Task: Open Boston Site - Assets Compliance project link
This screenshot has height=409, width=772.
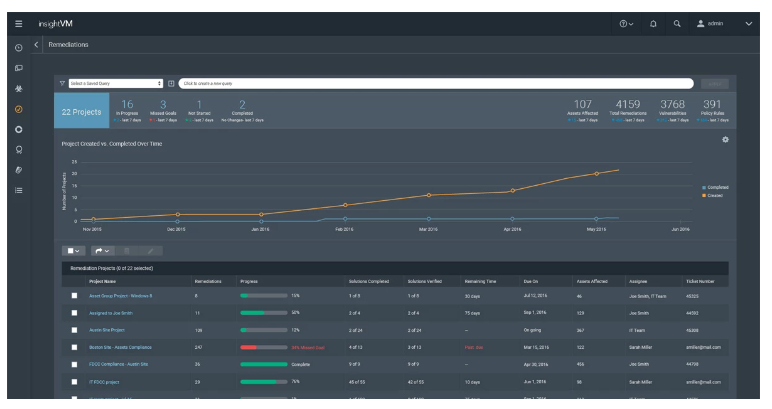Action: point(125,347)
